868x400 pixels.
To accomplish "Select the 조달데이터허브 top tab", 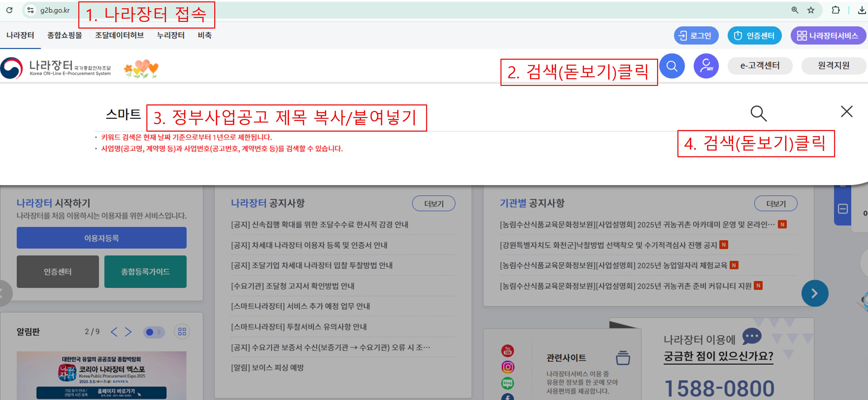I will point(119,35).
